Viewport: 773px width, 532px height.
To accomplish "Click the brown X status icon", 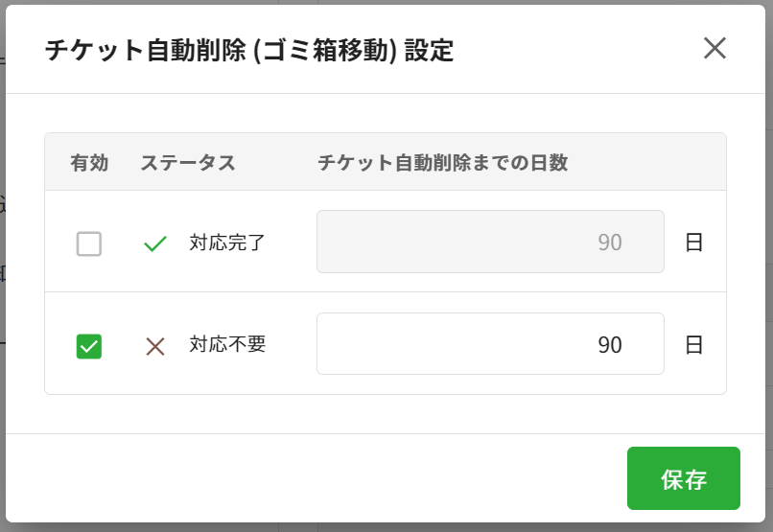I will click(154, 346).
